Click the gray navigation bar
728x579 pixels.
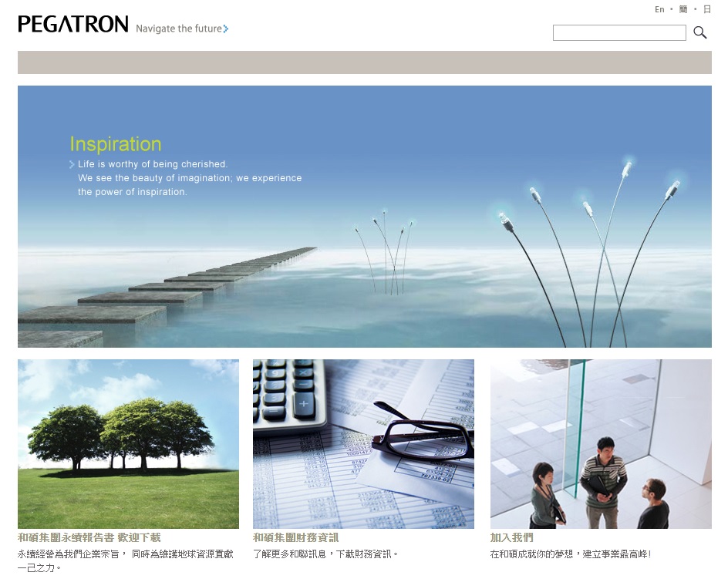coord(365,62)
